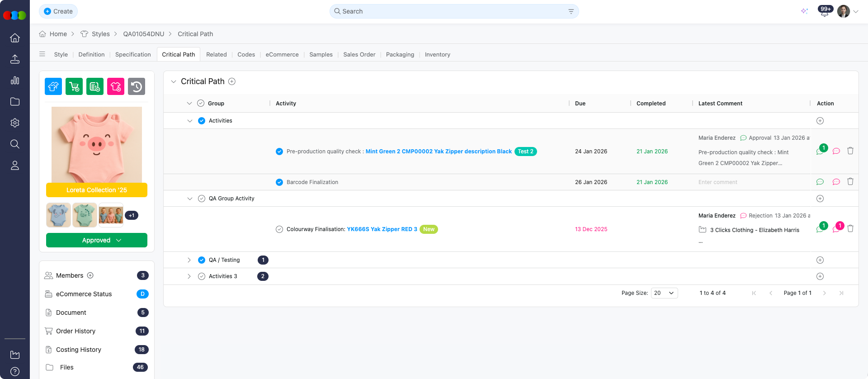Open search filter options icon
The image size is (868, 379).
click(x=571, y=11)
